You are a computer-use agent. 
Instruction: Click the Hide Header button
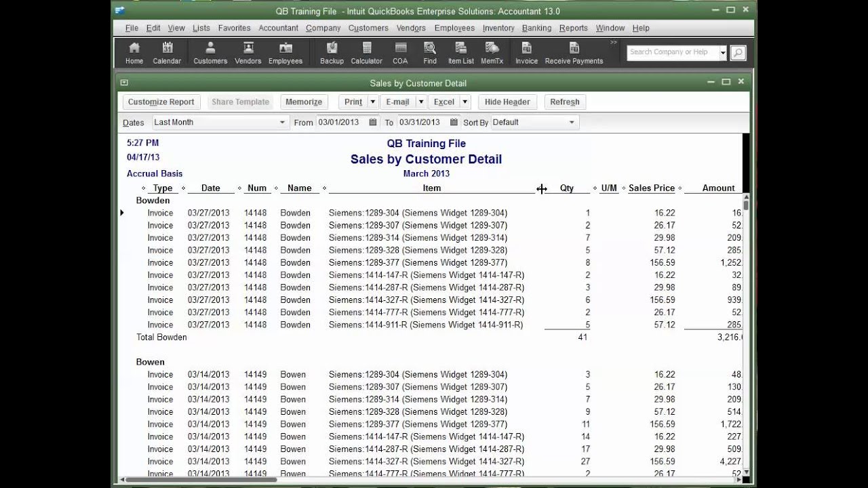coord(507,102)
